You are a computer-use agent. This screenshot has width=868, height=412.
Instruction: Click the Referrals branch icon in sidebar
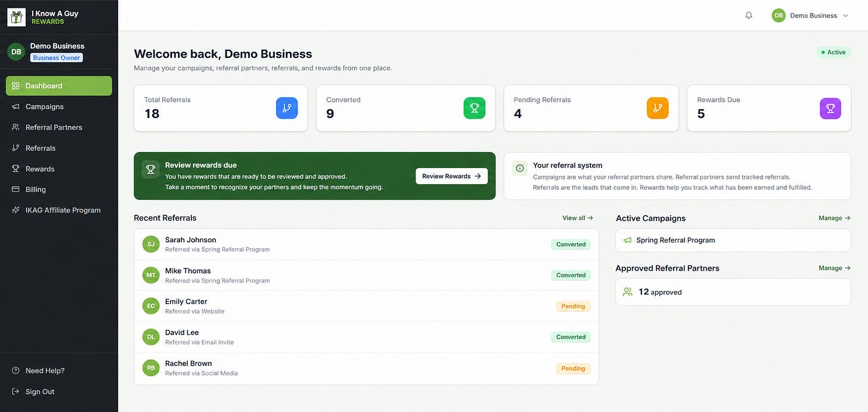tap(15, 148)
